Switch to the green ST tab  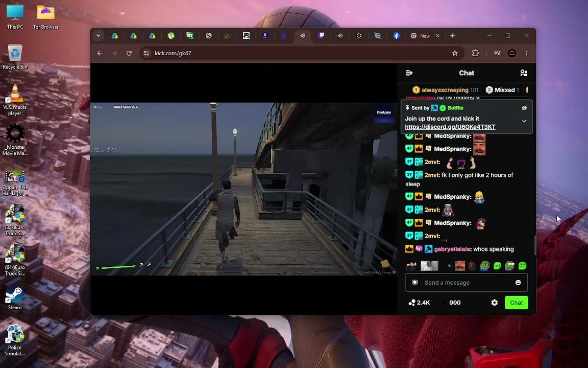click(x=190, y=36)
